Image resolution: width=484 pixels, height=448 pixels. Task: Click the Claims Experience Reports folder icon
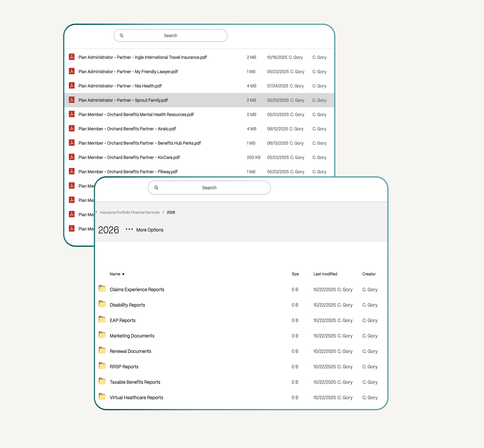tap(102, 289)
